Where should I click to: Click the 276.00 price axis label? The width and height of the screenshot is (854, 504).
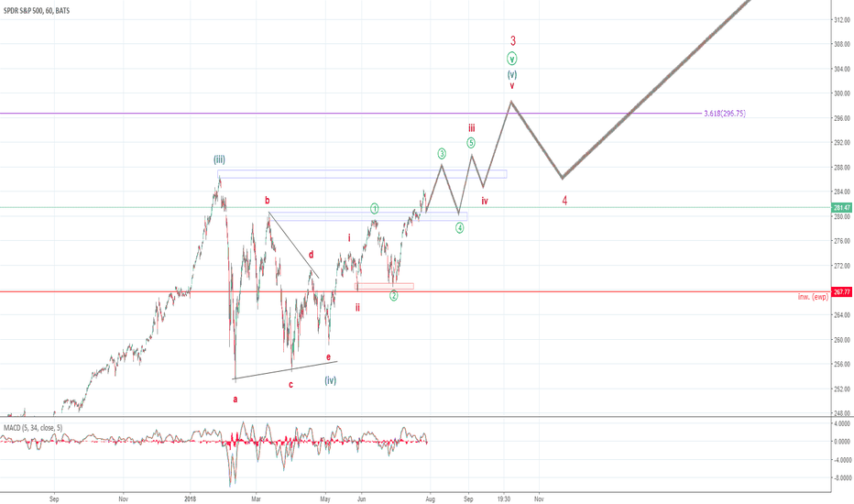[x=842, y=241]
